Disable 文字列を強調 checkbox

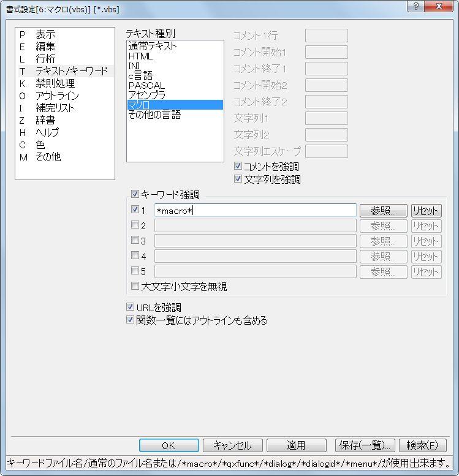click(238, 179)
